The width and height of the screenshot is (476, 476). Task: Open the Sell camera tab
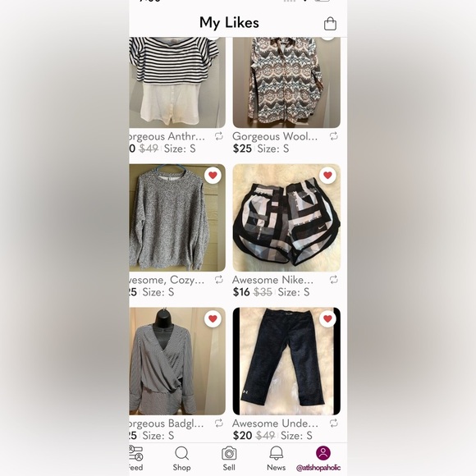[x=229, y=459]
